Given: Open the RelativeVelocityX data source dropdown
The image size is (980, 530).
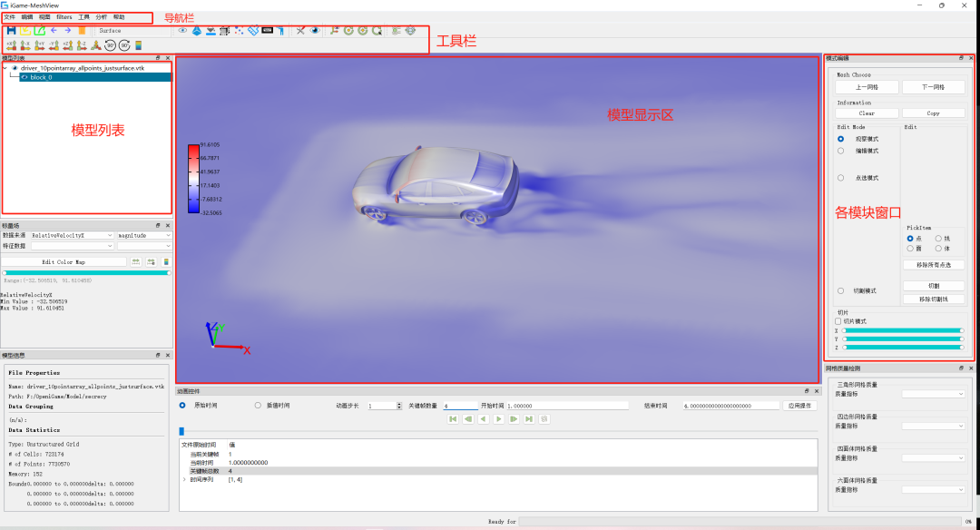Looking at the screenshot, I should [72, 235].
